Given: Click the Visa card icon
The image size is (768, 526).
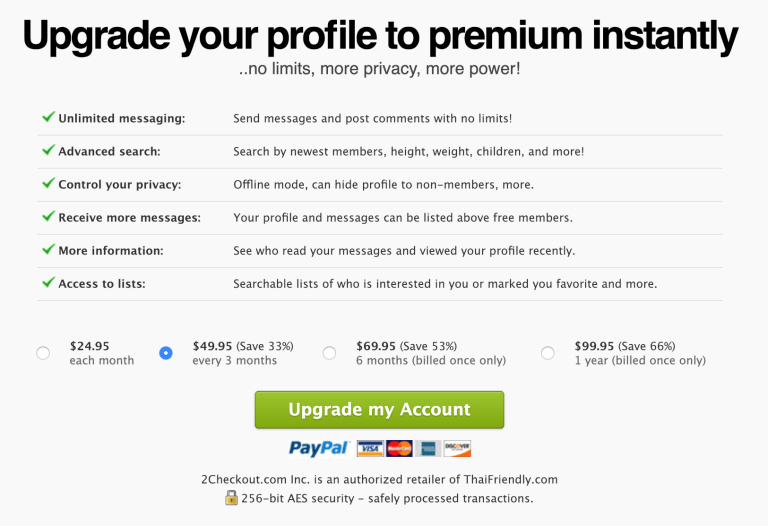Looking at the screenshot, I should [370, 449].
